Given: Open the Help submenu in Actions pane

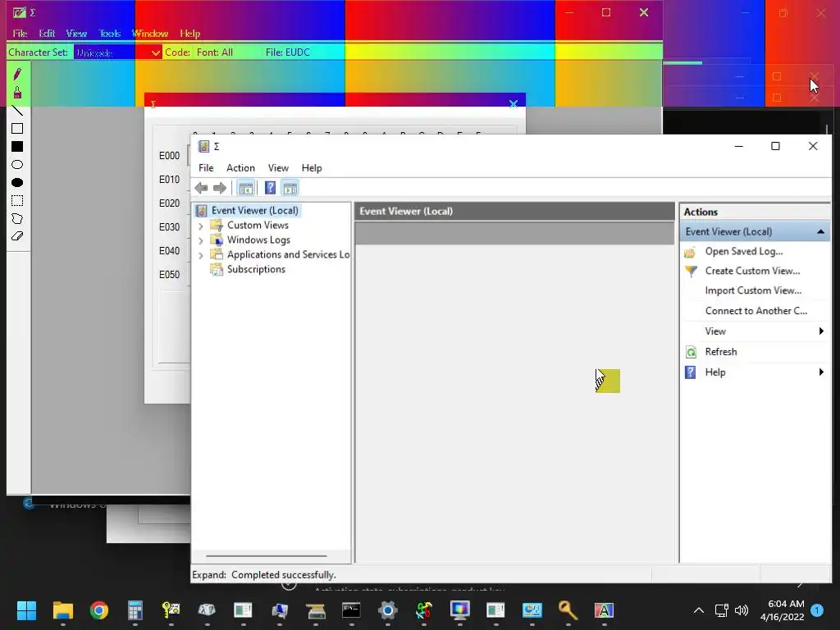Looking at the screenshot, I should click(x=755, y=372).
